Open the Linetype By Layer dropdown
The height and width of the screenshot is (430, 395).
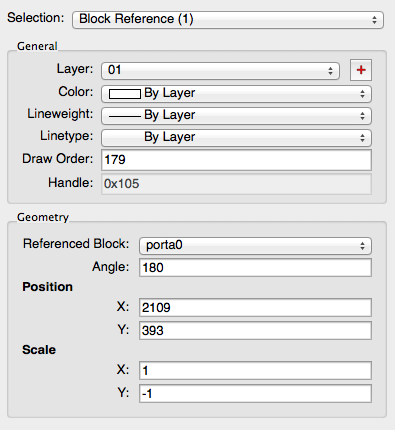236,137
